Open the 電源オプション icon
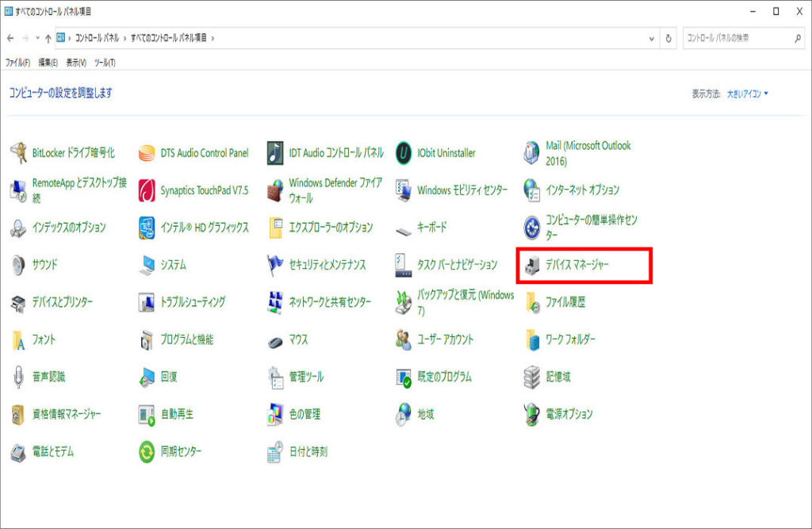Screen dimensions: 812x529 click(x=533, y=414)
